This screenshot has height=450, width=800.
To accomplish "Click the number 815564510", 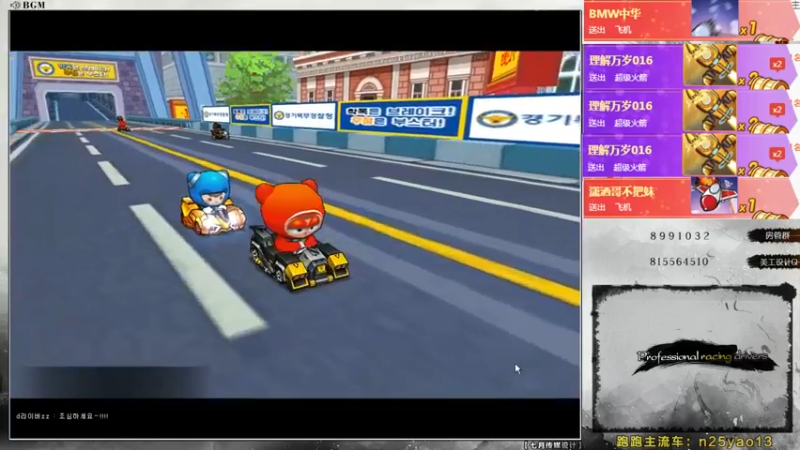I will click(x=679, y=262).
